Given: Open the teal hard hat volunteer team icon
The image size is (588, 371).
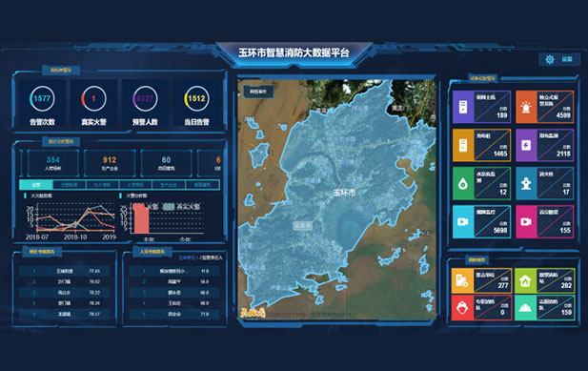Looking at the screenshot, I should click(x=525, y=308).
